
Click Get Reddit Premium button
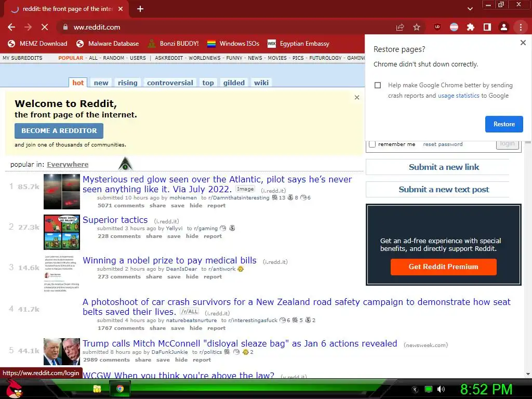pos(444,267)
